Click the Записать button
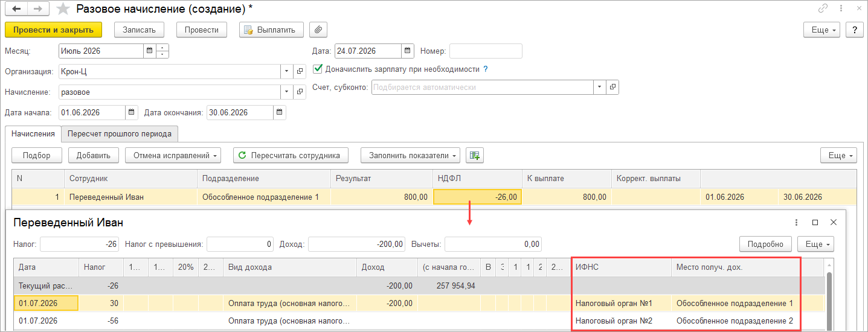Screen dimensions: 868x332 click(139, 30)
